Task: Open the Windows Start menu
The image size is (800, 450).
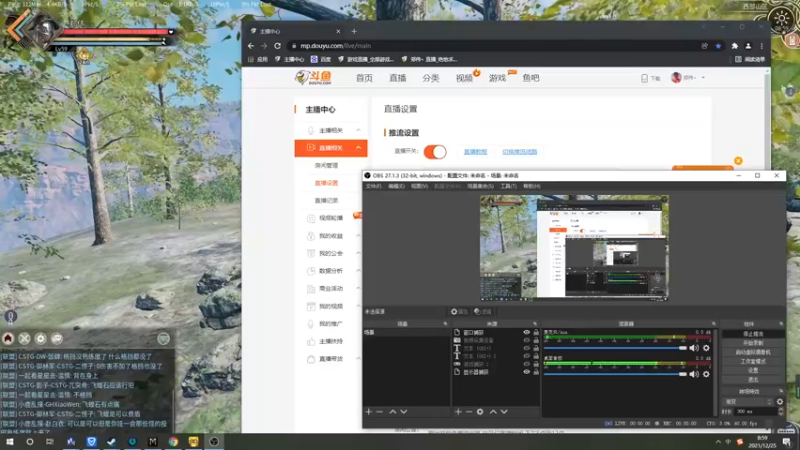Action: click(10, 442)
